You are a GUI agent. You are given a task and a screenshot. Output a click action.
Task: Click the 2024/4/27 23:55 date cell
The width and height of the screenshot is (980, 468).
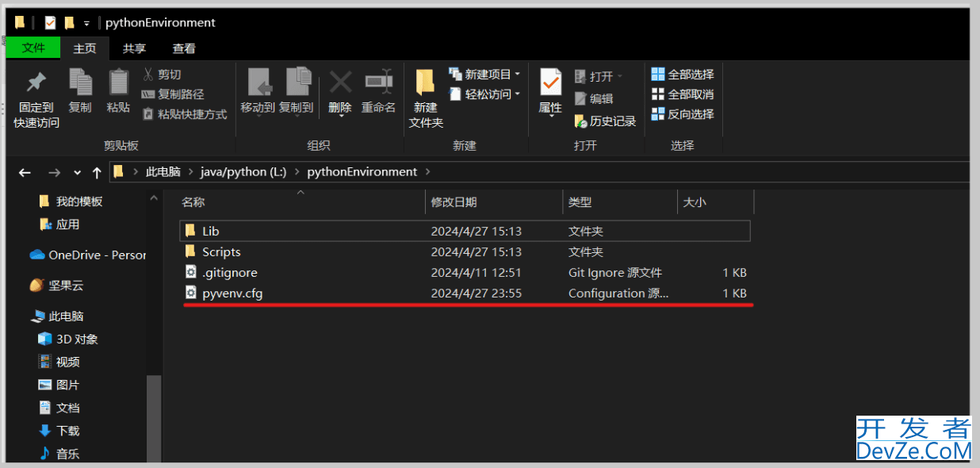(x=477, y=293)
